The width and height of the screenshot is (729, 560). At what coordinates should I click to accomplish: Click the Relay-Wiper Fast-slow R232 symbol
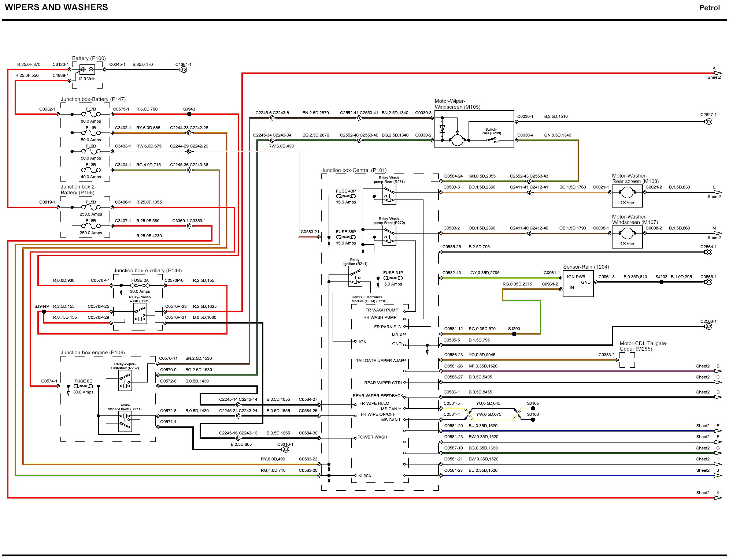pos(125,381)
